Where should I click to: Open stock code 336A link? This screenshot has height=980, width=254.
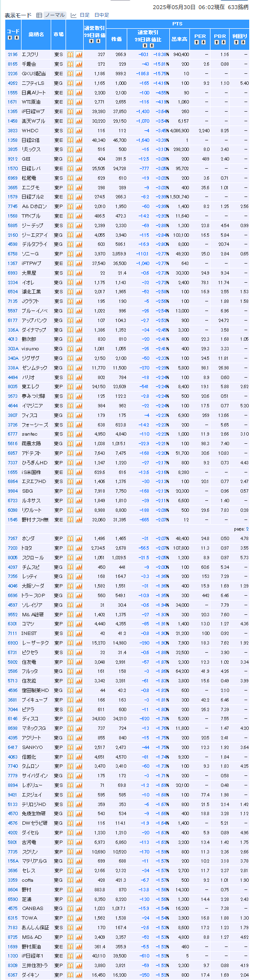pos(13,330)
